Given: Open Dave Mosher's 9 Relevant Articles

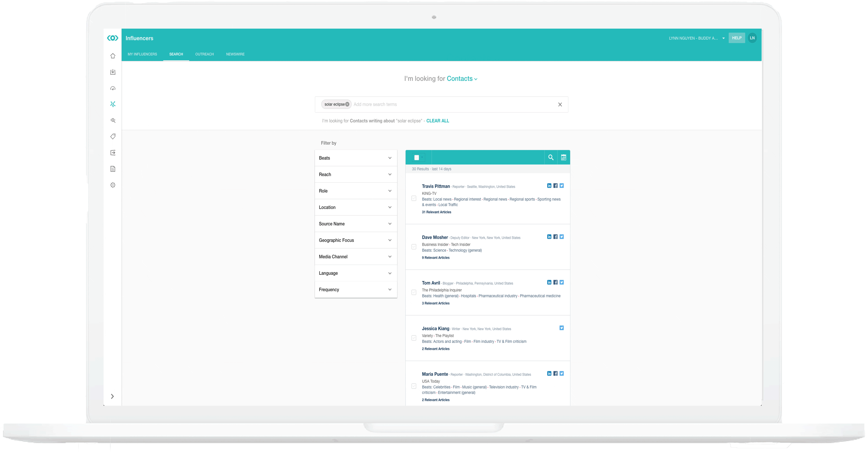Looking at the screenshot, I should [436, 258].
